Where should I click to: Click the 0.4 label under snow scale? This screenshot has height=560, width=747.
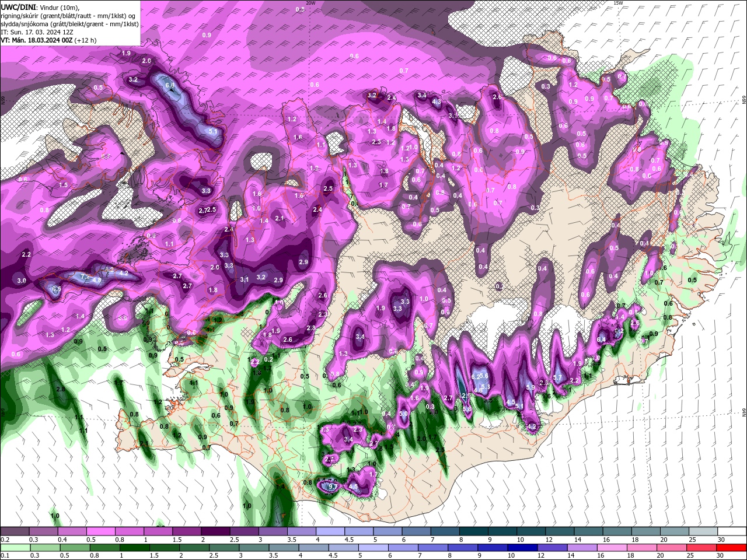[x=62, y=540]
